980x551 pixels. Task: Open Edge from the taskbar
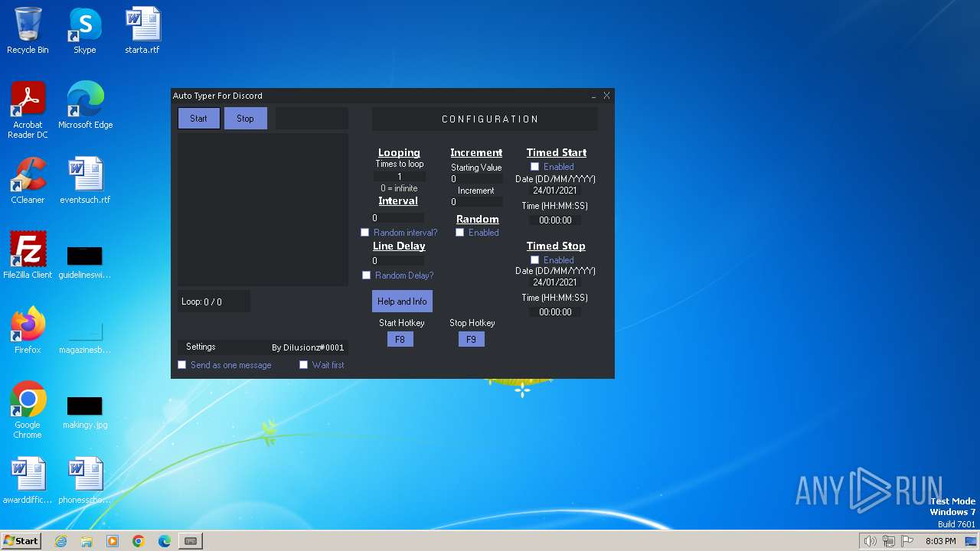pyautogui.click(x=165, y=541)
